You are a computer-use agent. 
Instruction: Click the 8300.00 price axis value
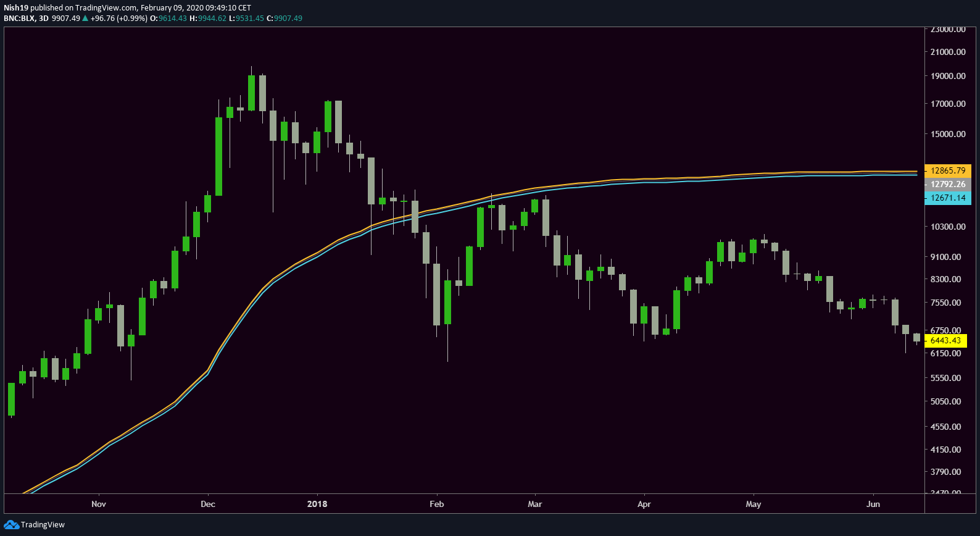coord(946,279)
